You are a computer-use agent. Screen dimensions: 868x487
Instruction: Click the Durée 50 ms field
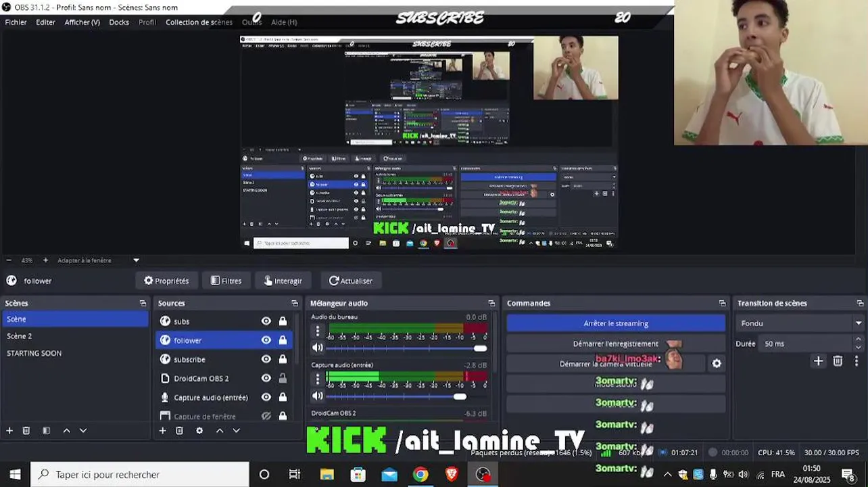(x=806, y=344)
